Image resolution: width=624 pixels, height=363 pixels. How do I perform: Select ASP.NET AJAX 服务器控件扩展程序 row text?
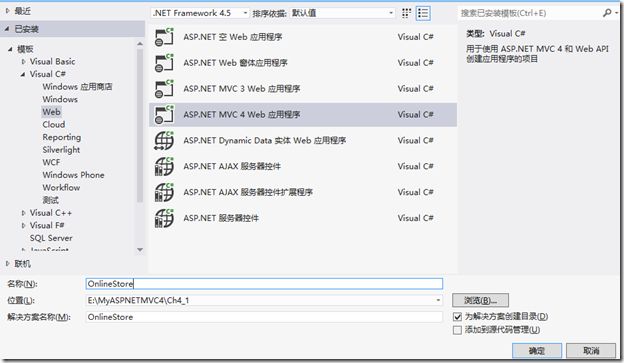[x=248, y=192]
